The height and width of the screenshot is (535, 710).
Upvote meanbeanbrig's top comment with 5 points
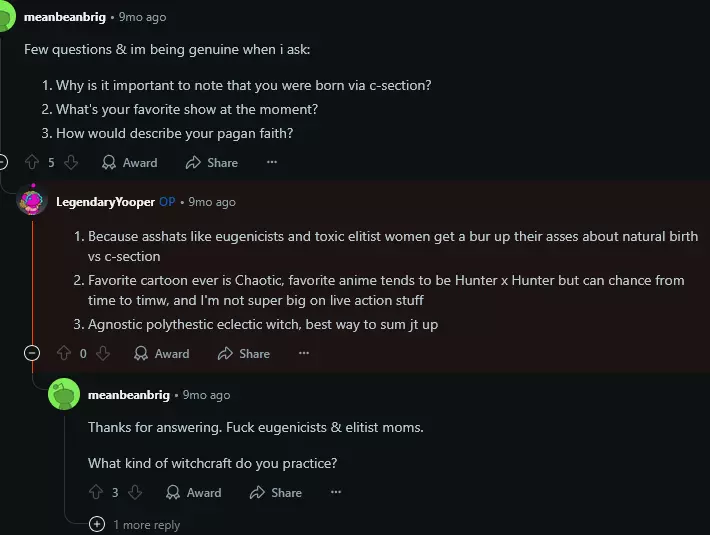pos(32,162)
